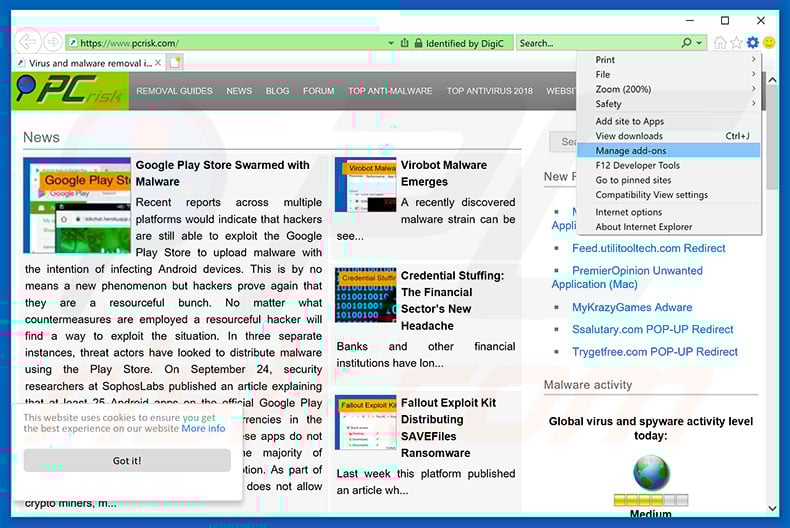The width and height of the screenshot is (790, 528).
Task: Click the browser Search... box
Action: point(598,43)
